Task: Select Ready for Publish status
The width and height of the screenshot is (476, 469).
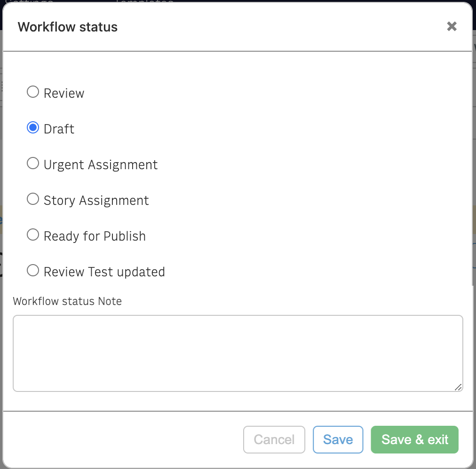Action: (33, 235)
